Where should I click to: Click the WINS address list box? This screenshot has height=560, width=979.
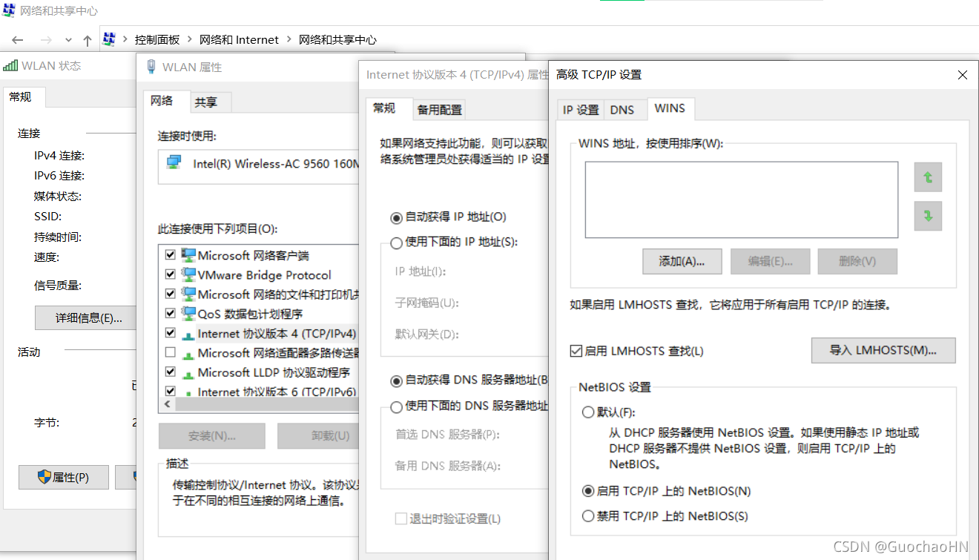[742, 200]
